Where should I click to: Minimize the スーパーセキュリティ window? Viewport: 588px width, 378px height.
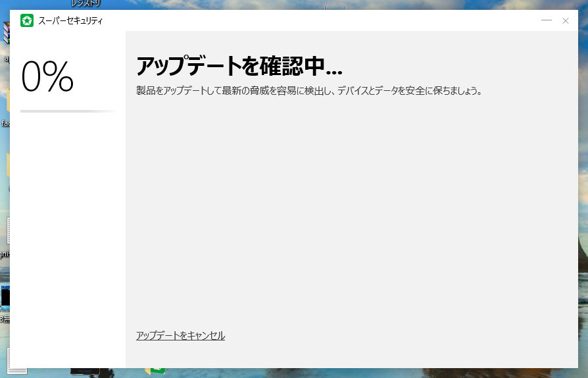tap(546, 20)
